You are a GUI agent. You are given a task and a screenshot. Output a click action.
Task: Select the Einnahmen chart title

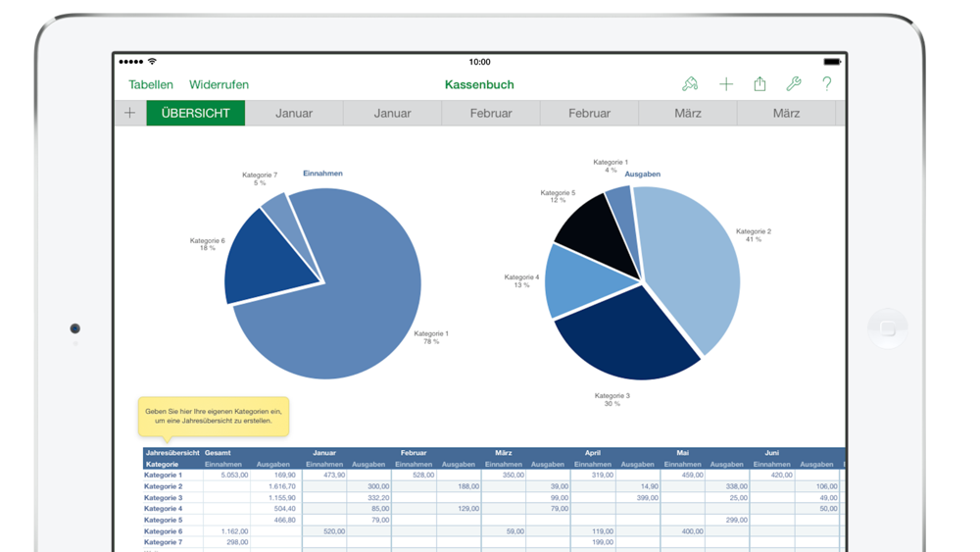point(322,174)
